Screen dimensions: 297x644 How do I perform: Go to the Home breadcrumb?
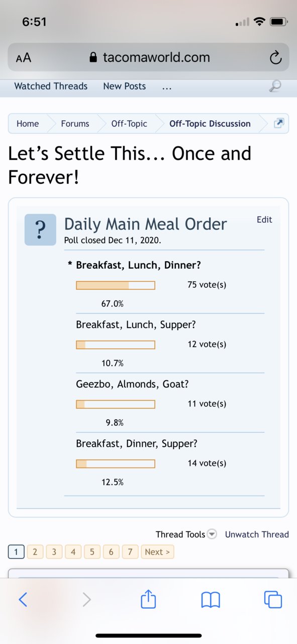pos(28,123)
